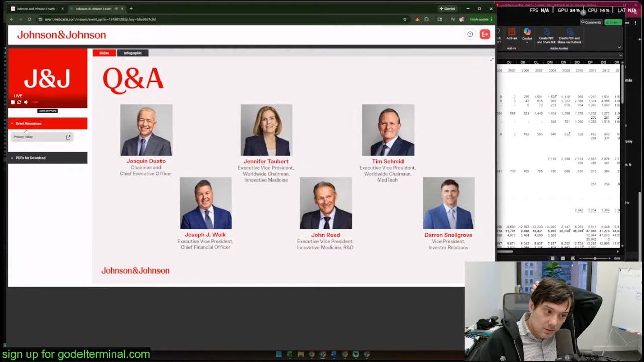The image size is (644, 362).
Task: Log out of webcast with red exit icon
Action: click(485, 34)
